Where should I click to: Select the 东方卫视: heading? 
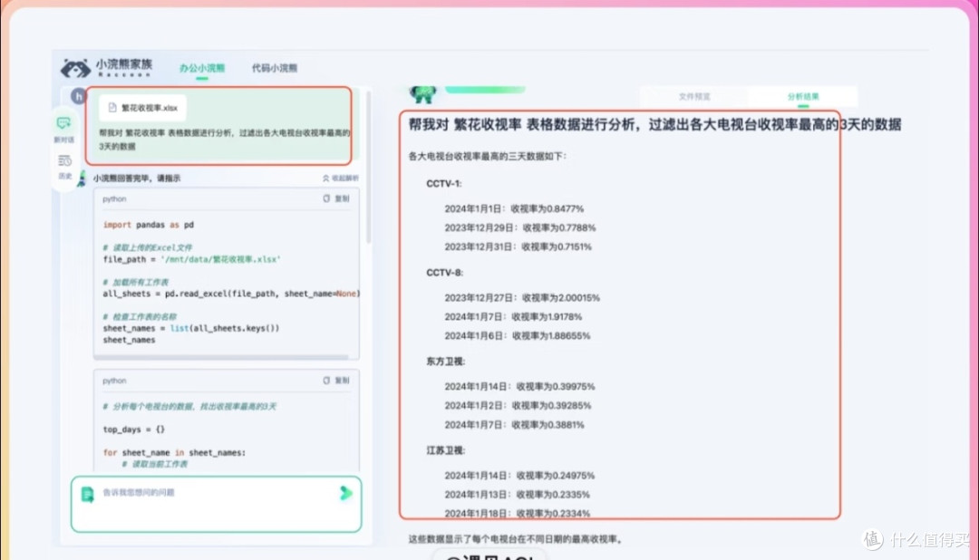(x=445, y=362)
